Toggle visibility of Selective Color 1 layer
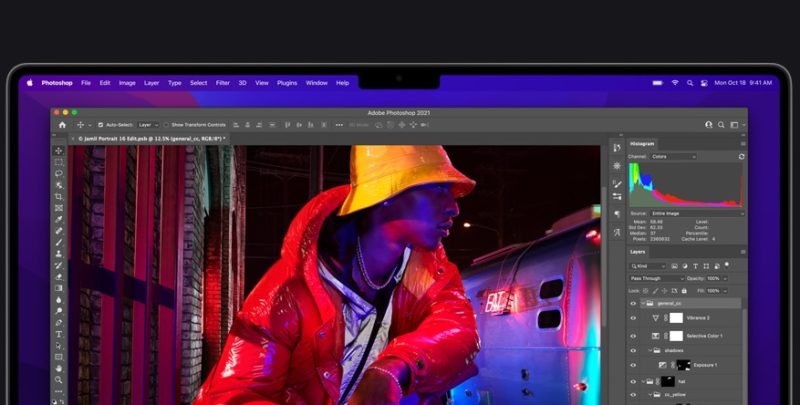800x405 pixels. click(x=633, y=334)
